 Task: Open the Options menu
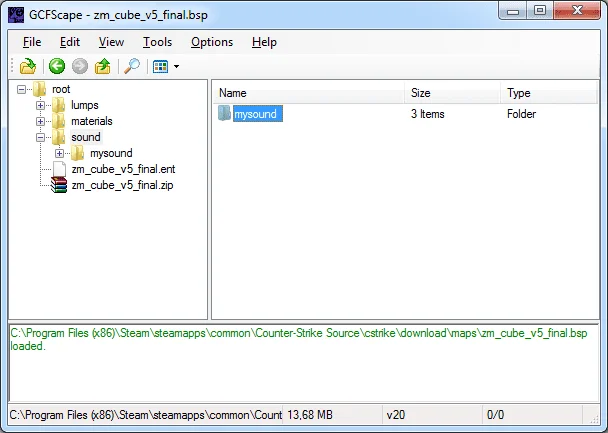[x=211, y=42]
